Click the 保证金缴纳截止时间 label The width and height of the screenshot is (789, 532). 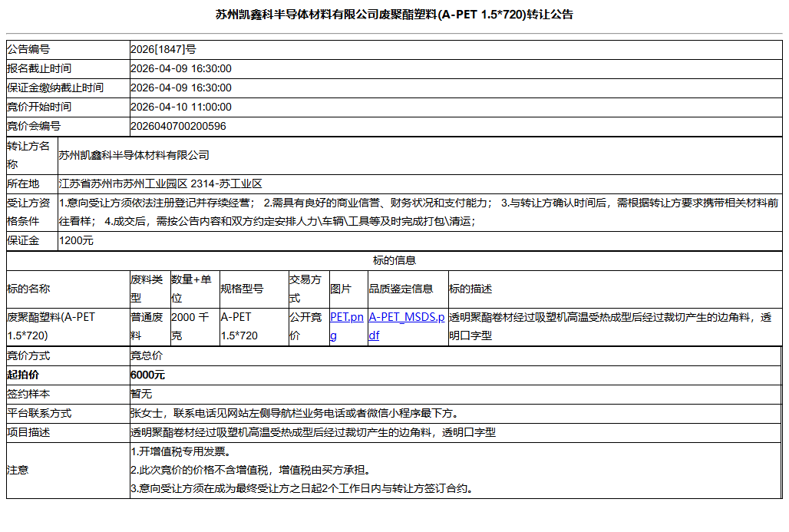(x=55, y=88)
